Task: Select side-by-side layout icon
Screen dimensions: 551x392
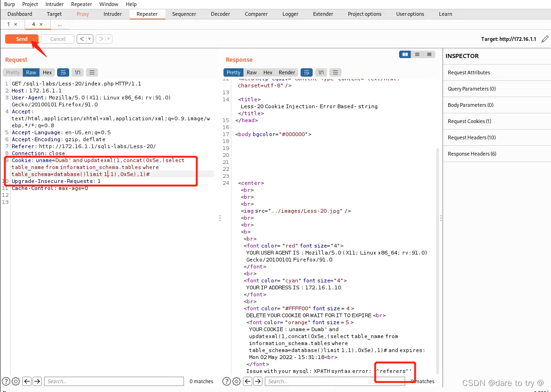Action: [405, 54]
